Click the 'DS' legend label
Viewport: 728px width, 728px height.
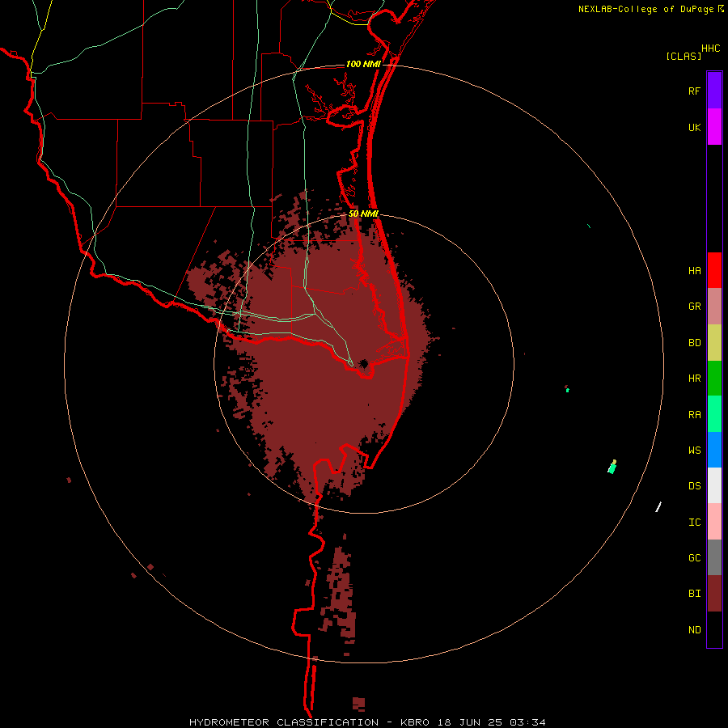pyautogui.click(x=694, y=485)
